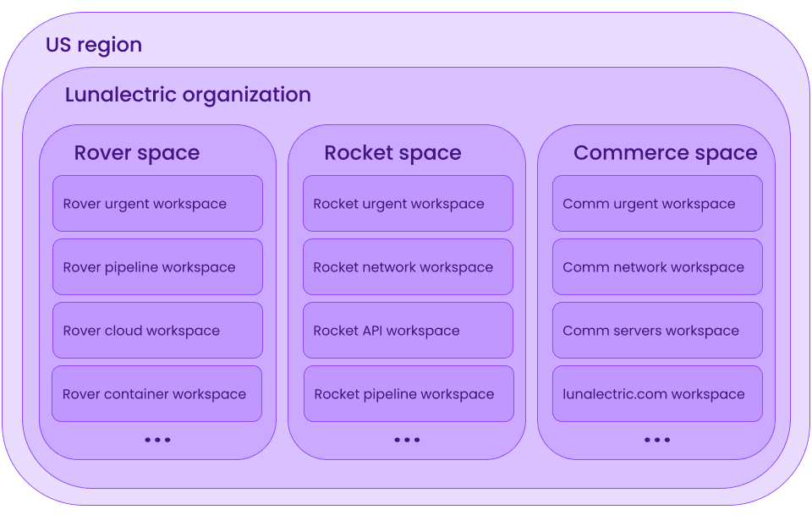Open the Rover pipeline workspace
Viewport: 812px width, 526px height.
tap(157, 266)
